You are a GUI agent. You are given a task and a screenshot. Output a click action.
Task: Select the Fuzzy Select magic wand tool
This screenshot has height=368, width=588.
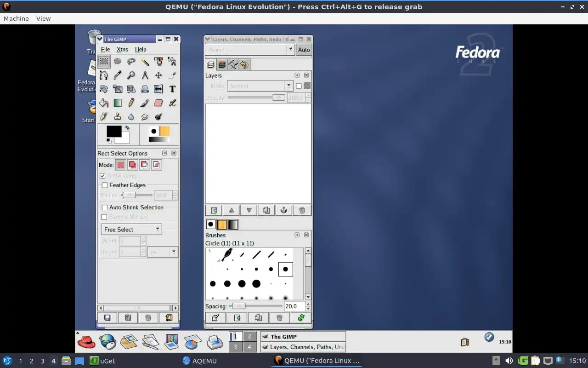click(x=145, y=61)
